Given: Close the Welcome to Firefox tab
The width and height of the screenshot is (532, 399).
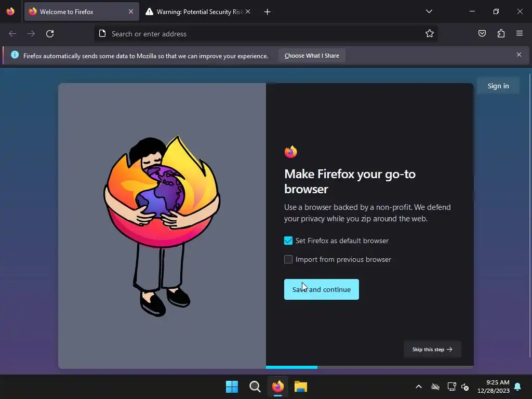Looking at the screenshot, I should coord(131,11).
